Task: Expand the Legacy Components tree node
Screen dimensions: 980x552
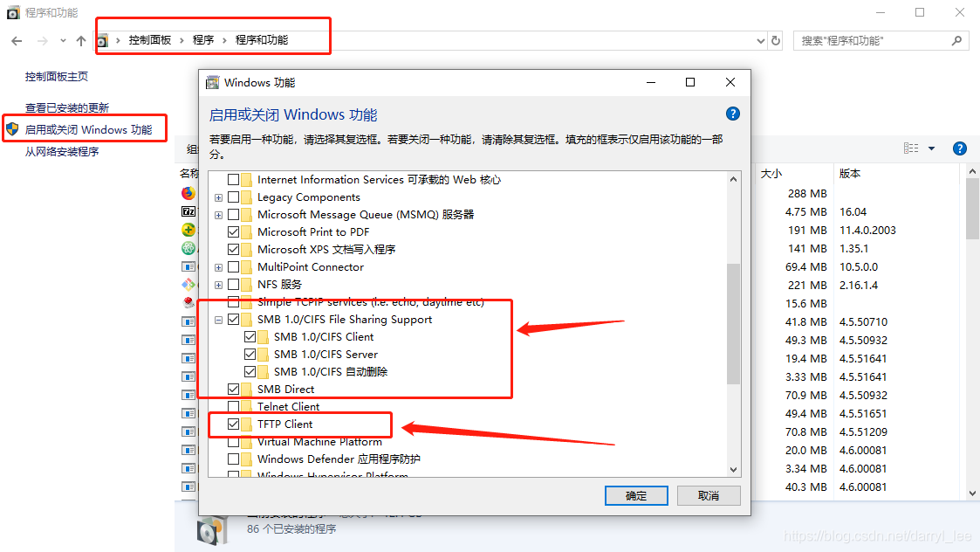Action: point(218,197)
